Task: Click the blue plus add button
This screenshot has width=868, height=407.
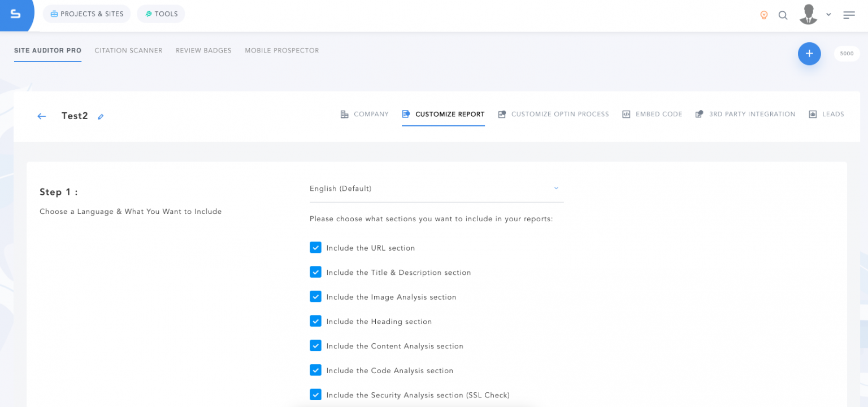Action: pyautogui.click(x=809, y=54)
